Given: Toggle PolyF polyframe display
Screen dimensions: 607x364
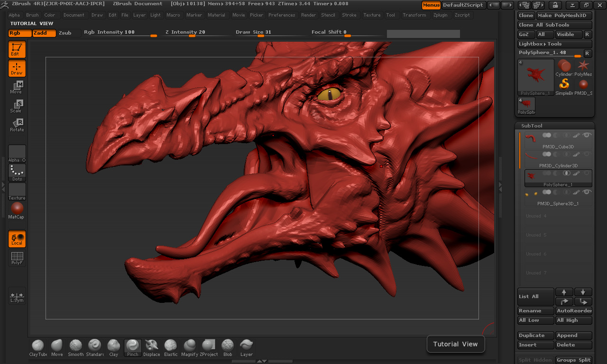Looking at the screenshot, I should (17, 258).
